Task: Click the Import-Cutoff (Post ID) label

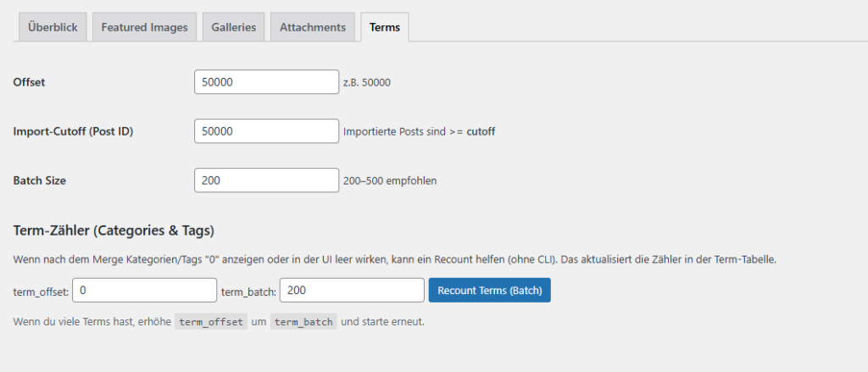Action: [x=73, y=131]
